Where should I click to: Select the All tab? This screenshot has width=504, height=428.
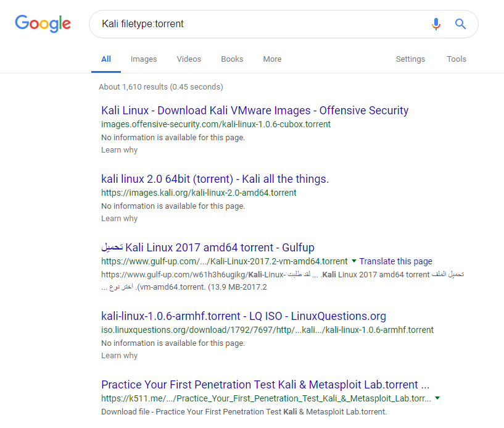(x=106, y=59)
